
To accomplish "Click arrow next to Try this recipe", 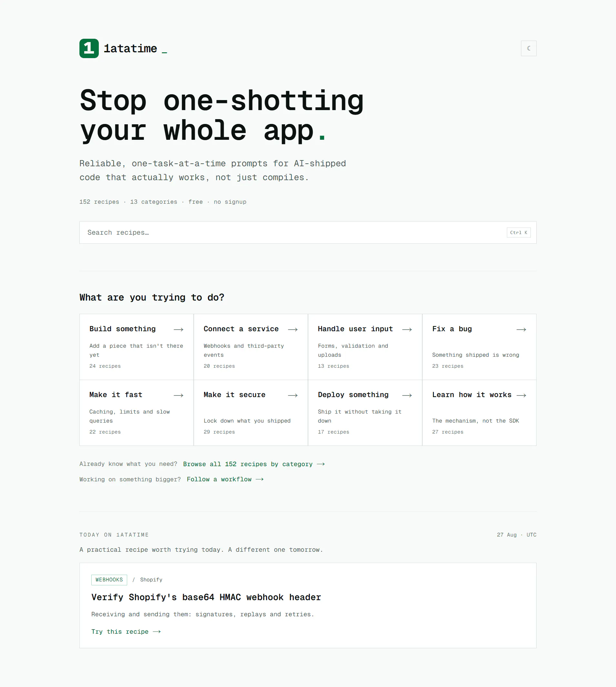I will pyautogui.click(x=157, y=631).
